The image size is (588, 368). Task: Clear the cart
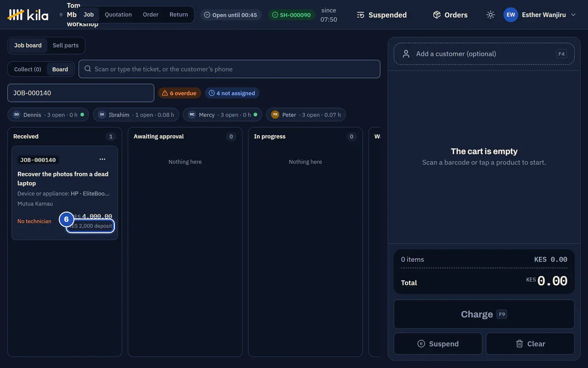pyautogui.click(x=530, y=344)
